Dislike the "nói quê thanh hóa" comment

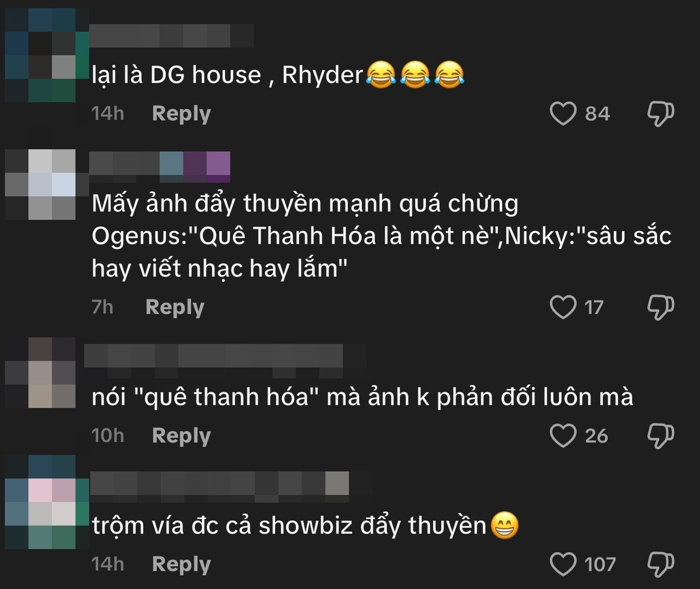point(661,436)
